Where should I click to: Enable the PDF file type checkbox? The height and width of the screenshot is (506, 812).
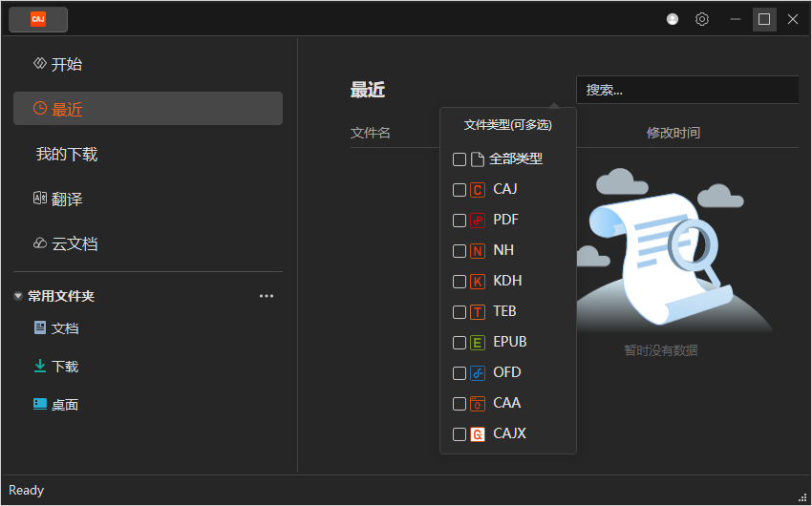pyautogui.click(x=459, y=221)
